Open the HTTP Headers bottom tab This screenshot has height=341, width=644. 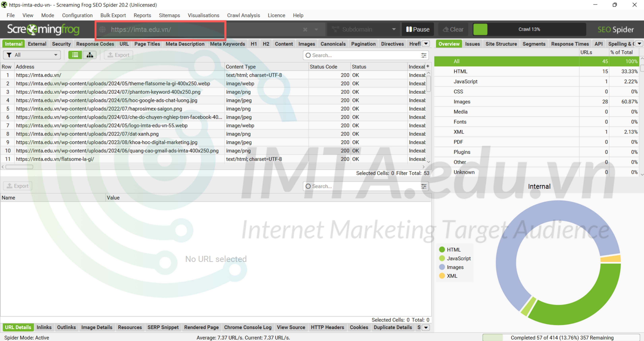[x=327, y=327]
